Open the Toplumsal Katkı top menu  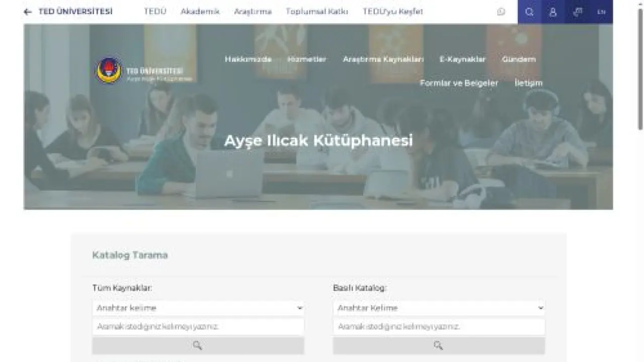click(317, 12)
